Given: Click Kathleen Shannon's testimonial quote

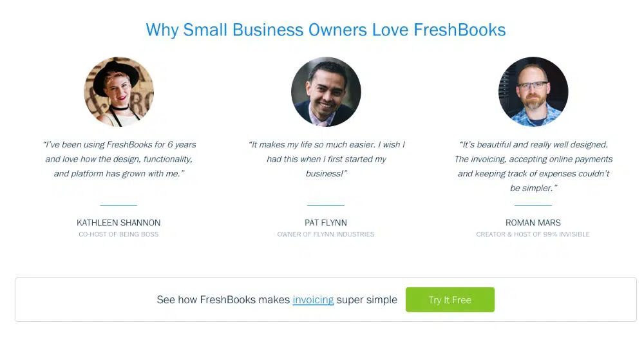Looking at the screenshot, I should pyautogui.click(x=119, y=159).
